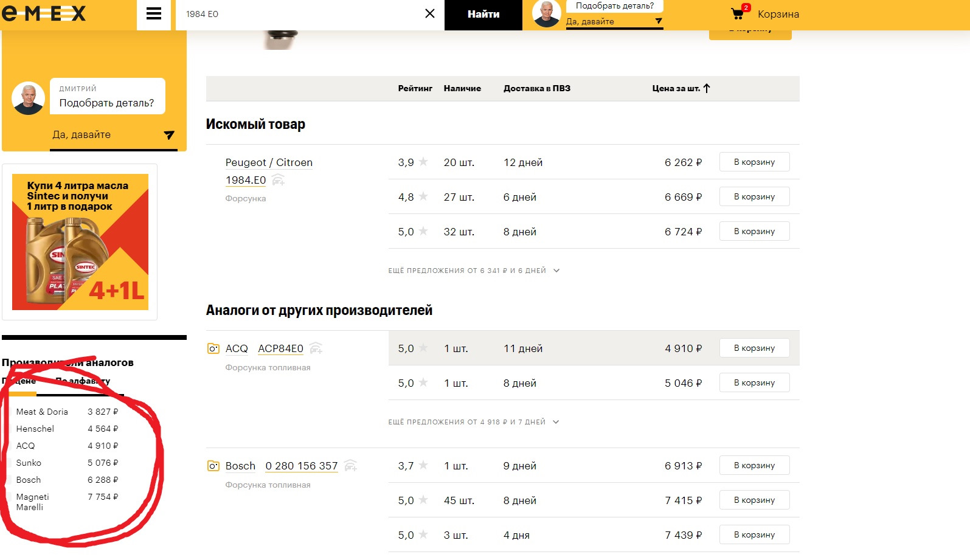The width and height of the screenshot is (970, 560).
Task: Add the 7 439 ₽ offer to cart
Action: [755, 534]
